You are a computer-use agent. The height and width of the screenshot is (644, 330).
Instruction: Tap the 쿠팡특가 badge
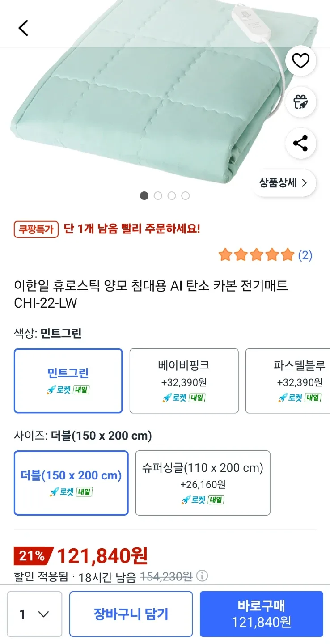pos(36,229)
